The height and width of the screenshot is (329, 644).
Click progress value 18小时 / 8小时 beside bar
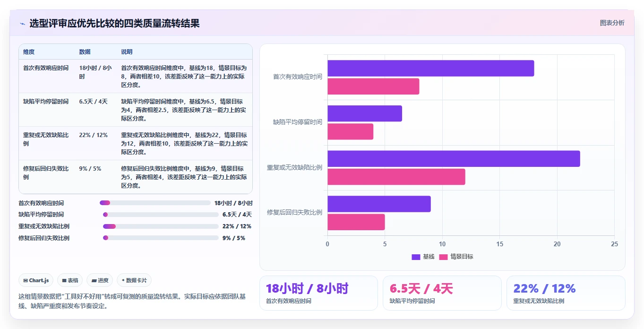click(233, 203)
